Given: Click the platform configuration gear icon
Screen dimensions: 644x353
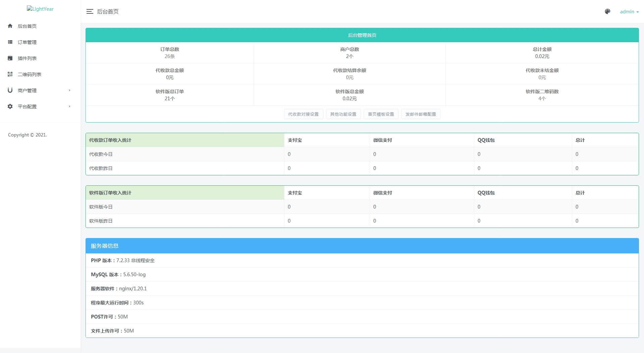Looking at the screenshot, I should click(x=10, y=106).
